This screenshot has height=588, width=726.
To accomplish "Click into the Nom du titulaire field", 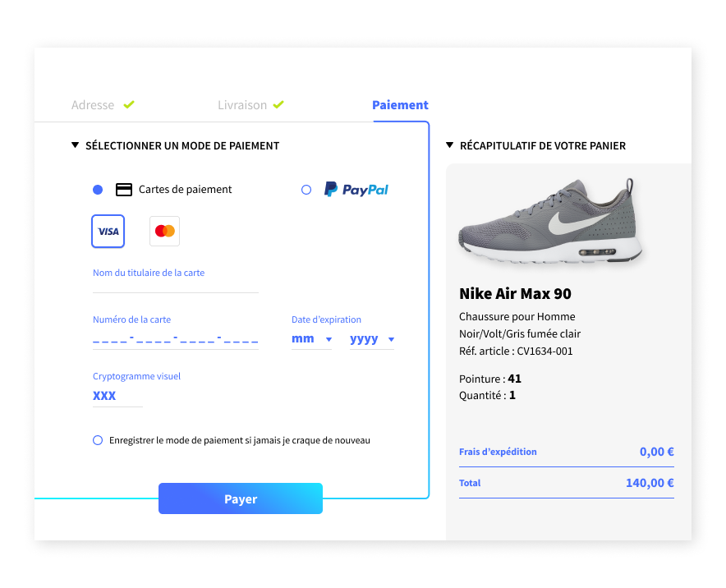I will 175,287.
